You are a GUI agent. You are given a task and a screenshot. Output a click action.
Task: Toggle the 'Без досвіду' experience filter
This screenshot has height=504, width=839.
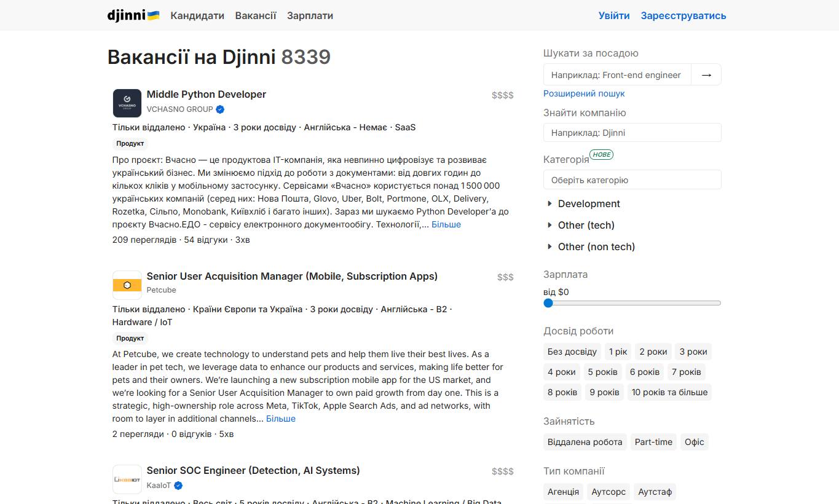[572, 352]
